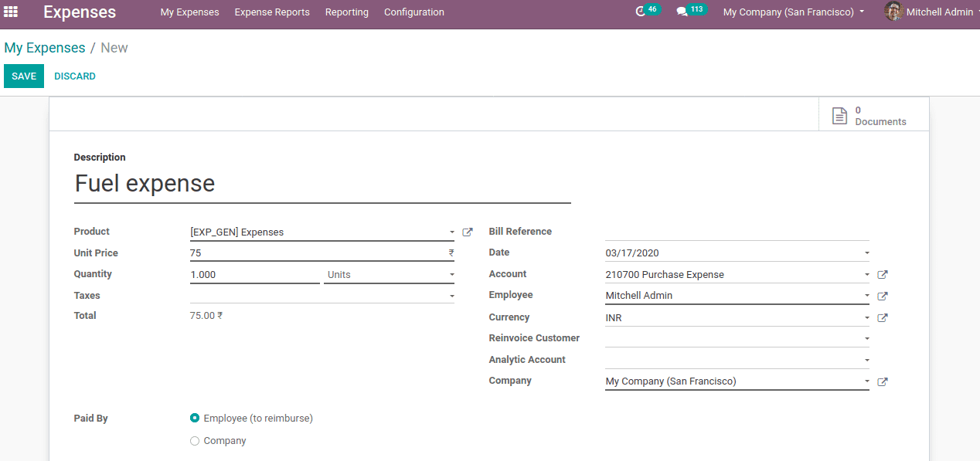Expand the Employee dropdown arrow
Screen dimensions: 980x461
(x=866, y=296)
